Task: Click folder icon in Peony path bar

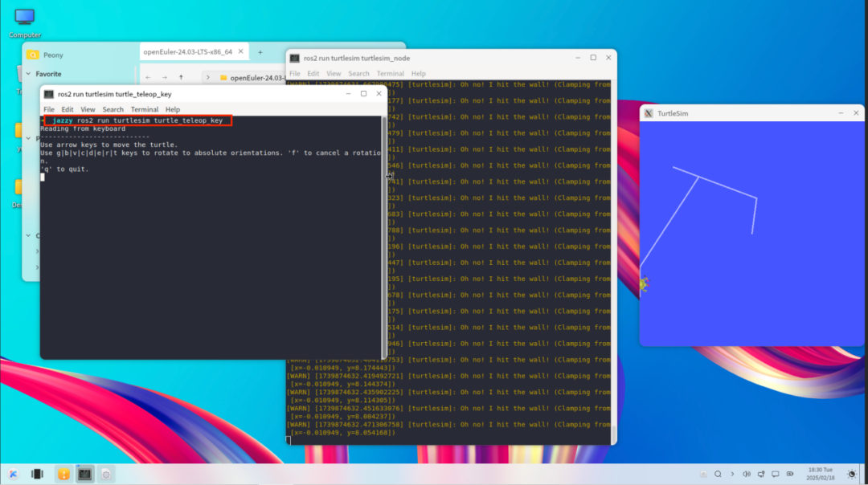Action: click(x=223, y=77)
